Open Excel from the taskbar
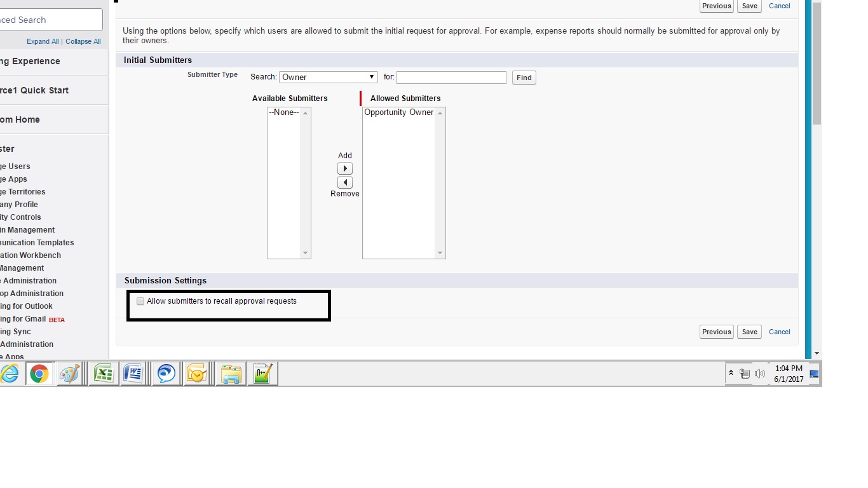The height and width of the screenshot is (488, 868). [104, 374]
